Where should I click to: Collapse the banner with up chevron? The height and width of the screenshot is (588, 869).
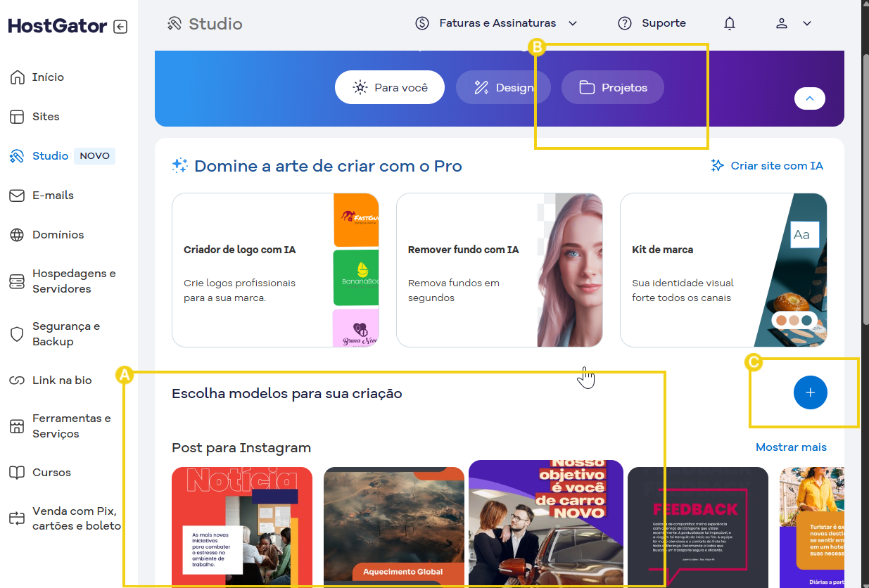[810, 98]
